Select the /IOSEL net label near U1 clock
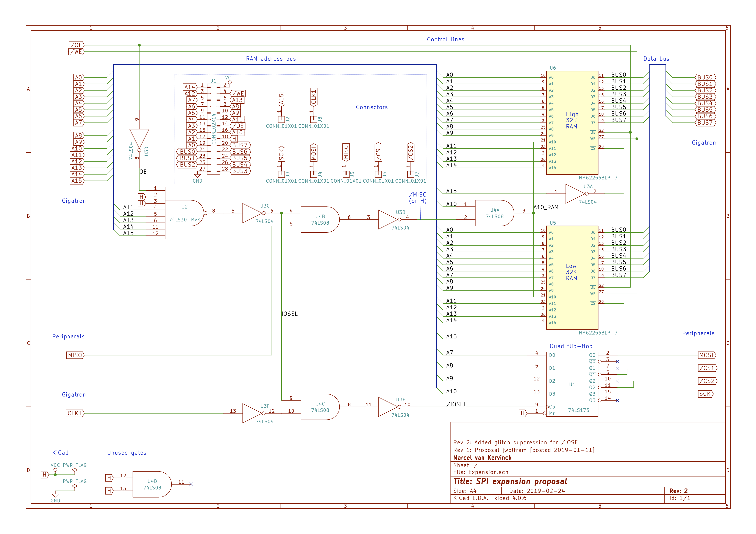This screenshot has height=534, width=756. [x=456, y=404]
